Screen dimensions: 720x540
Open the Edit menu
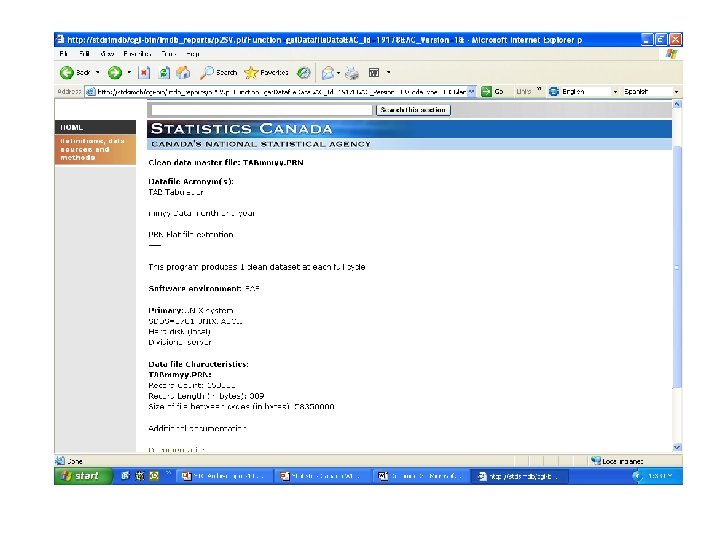84,54
